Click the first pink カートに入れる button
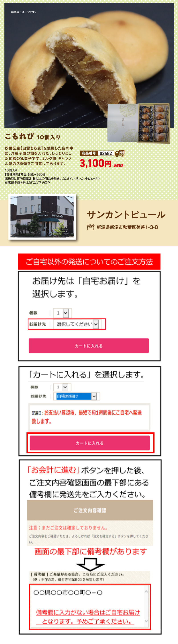178x644 pixels. click(x=89, y=346)
